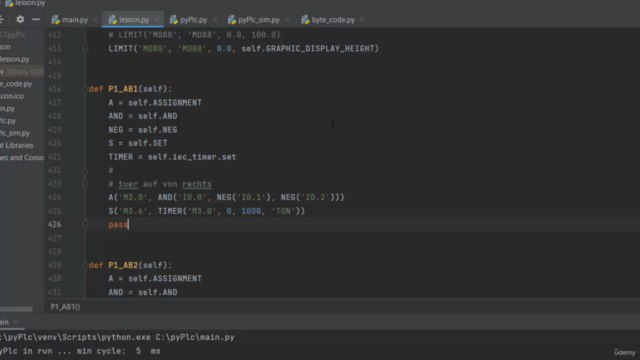The height and width of the screenshot is (360, 640).
Task: Select lesson.py in the project tree
Action: (15, 59)
